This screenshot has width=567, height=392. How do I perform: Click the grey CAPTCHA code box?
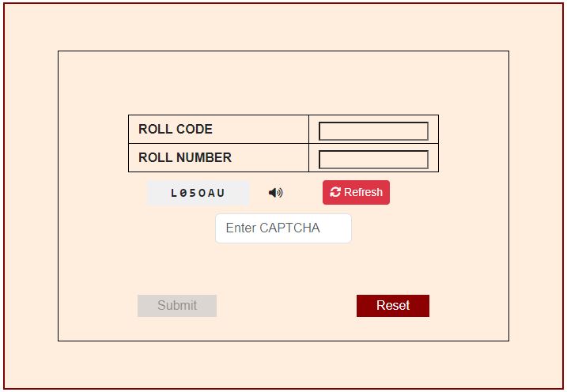pyautogui.click(x=198, y=193)
